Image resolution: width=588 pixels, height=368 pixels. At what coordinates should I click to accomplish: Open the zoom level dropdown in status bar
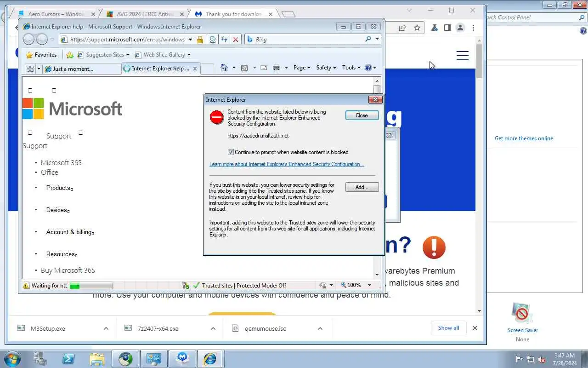pyautogui.click(x=369, y=285)
